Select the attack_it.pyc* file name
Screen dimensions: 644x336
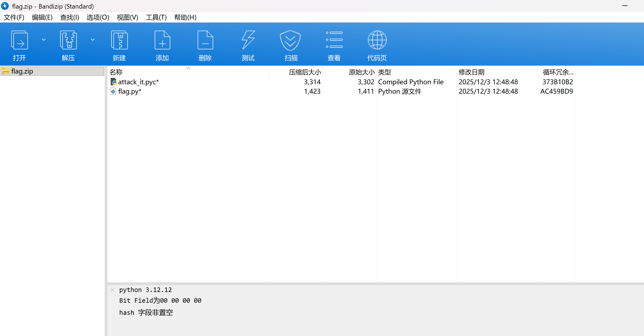click(139, 82)
